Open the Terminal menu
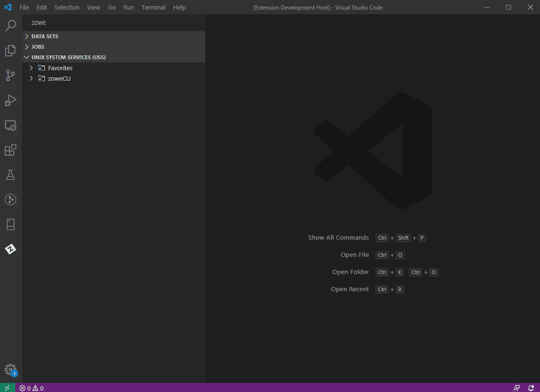This screenshot has height=392, width=540. coord(154,7)
